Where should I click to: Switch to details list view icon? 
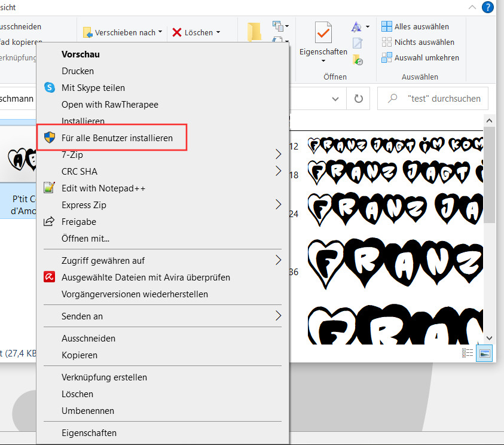click(468, 353)
